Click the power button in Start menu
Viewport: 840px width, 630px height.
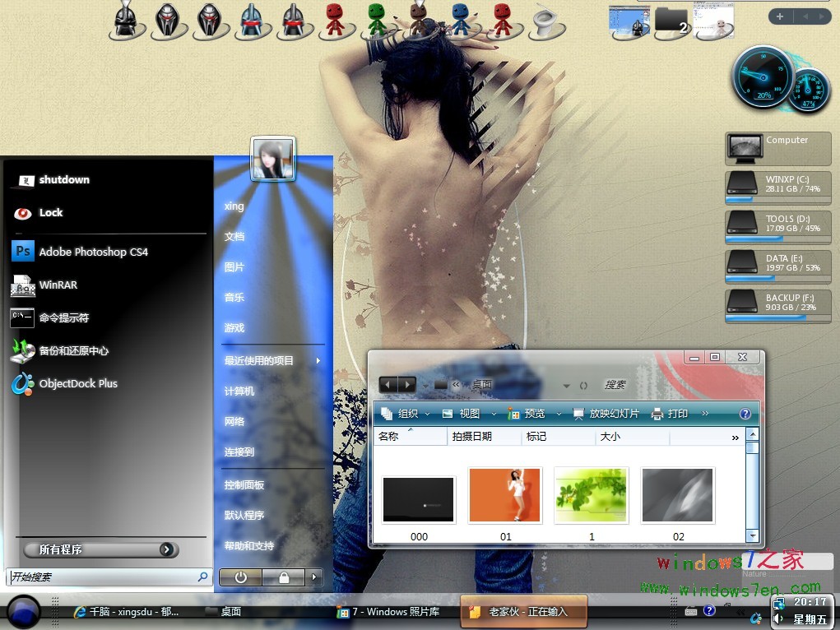coord(240,577)
